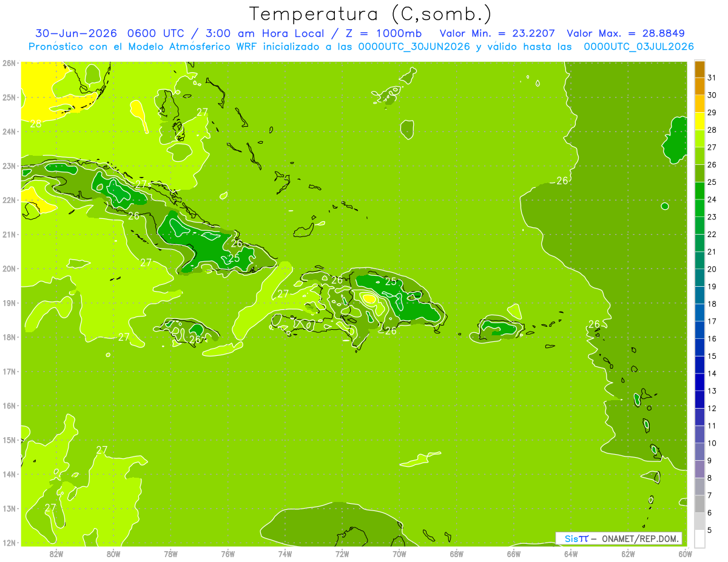Click the "12N" latitude axis label
The image size is (728, 562).
(8, 543)
